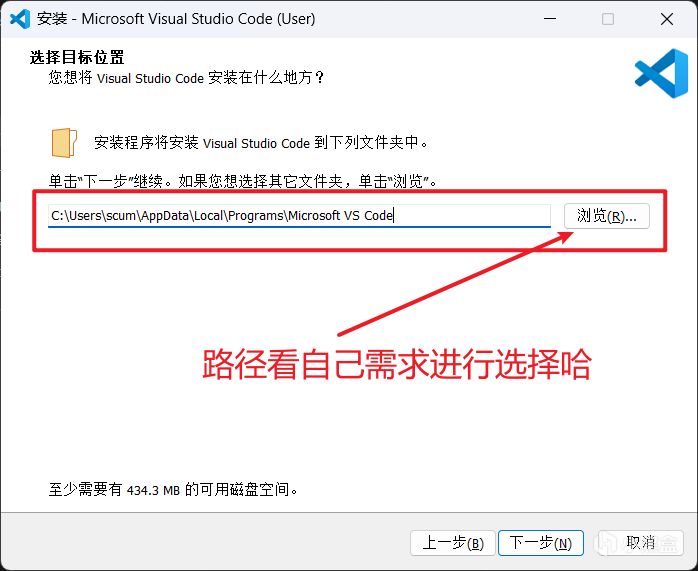The width and height of the screenshot is (698, 571).
Task: Click the large VS Code logo
Action: click(x=661, y=73)
